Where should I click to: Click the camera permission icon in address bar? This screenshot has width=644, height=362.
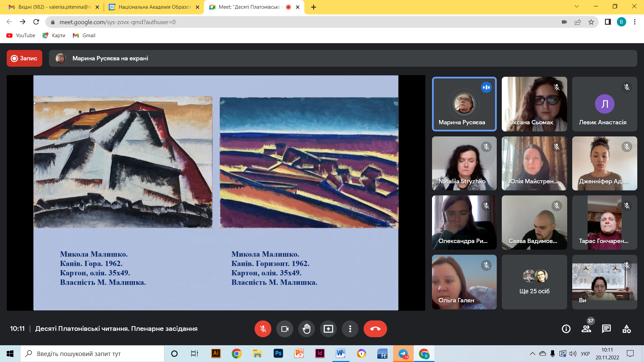564,22
